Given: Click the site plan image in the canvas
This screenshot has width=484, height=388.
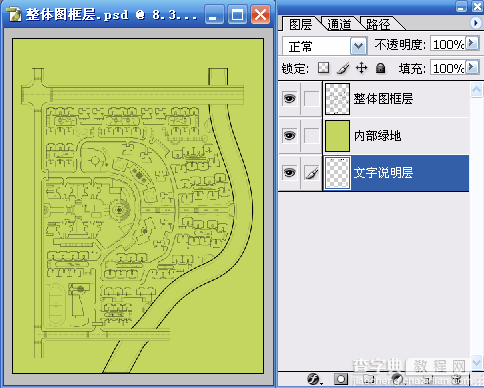Looking at the screenshot, I should [138, 206].
